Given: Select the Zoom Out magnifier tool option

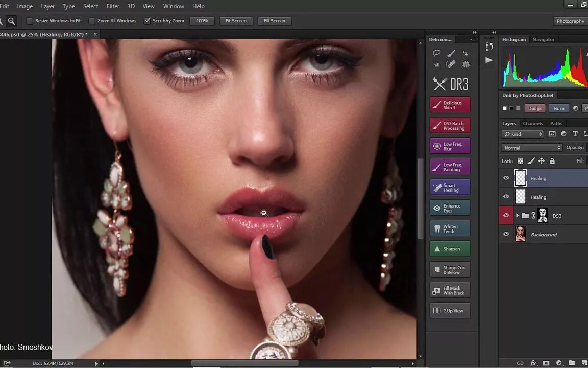Looking at the screenshot, I should [12, 21].
